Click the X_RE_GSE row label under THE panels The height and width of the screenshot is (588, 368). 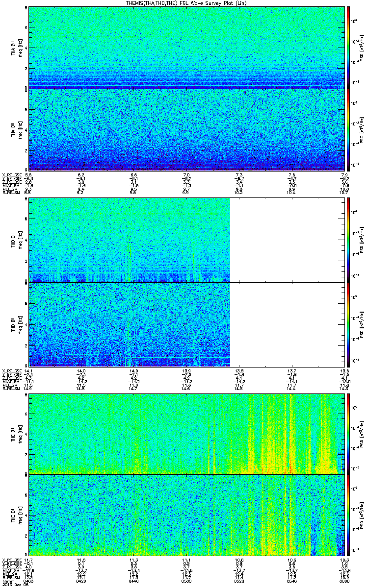[12, 559]
